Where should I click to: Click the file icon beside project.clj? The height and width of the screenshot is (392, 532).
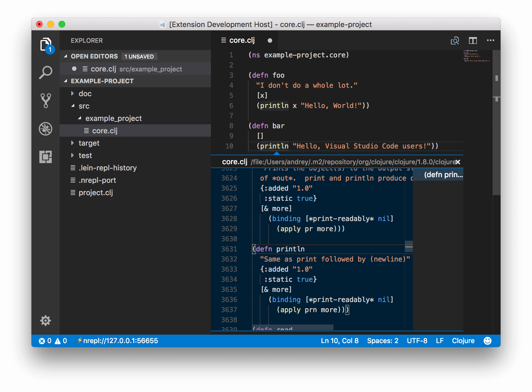pos(73,193)
